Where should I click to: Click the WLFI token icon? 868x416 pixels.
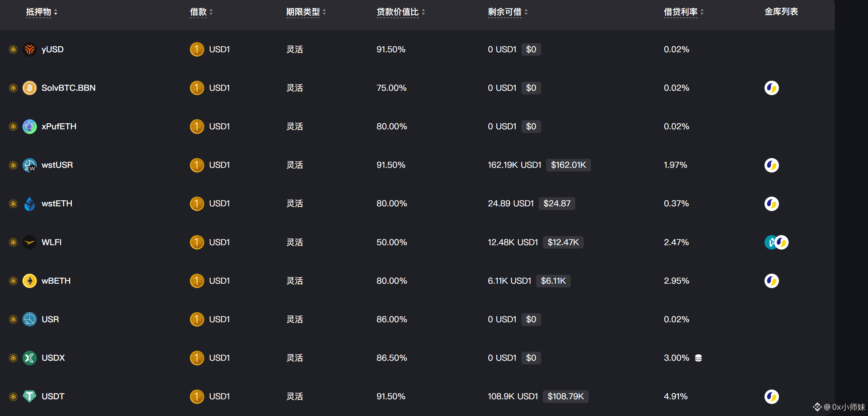[30, 242]
